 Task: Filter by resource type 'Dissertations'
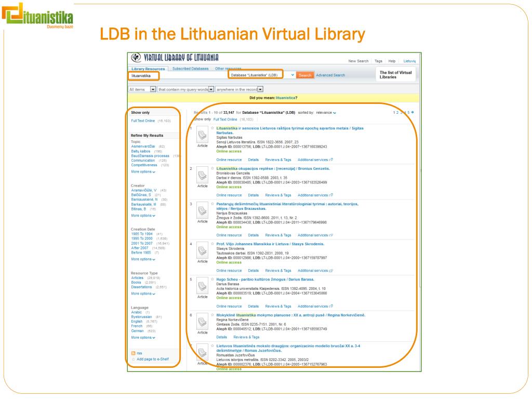(141, 287)
